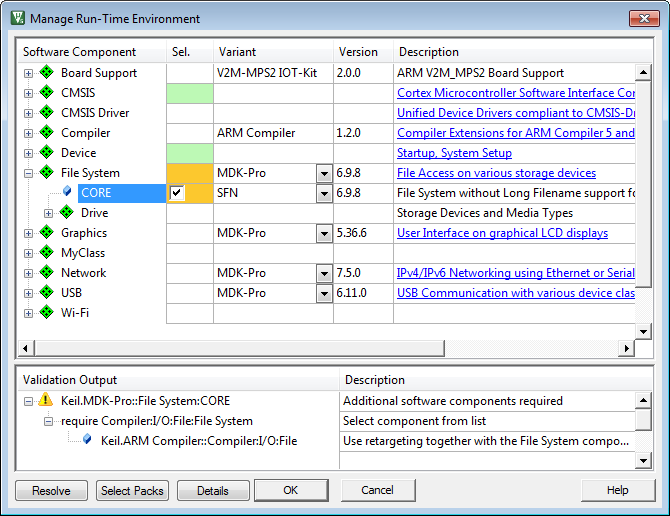Expand the Drive tree node

click(48, 213)
